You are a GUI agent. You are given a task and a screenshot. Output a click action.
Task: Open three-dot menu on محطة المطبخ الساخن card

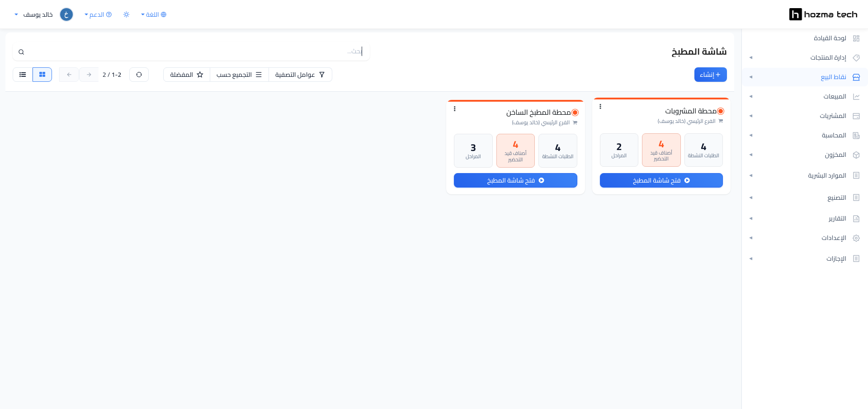455,108
